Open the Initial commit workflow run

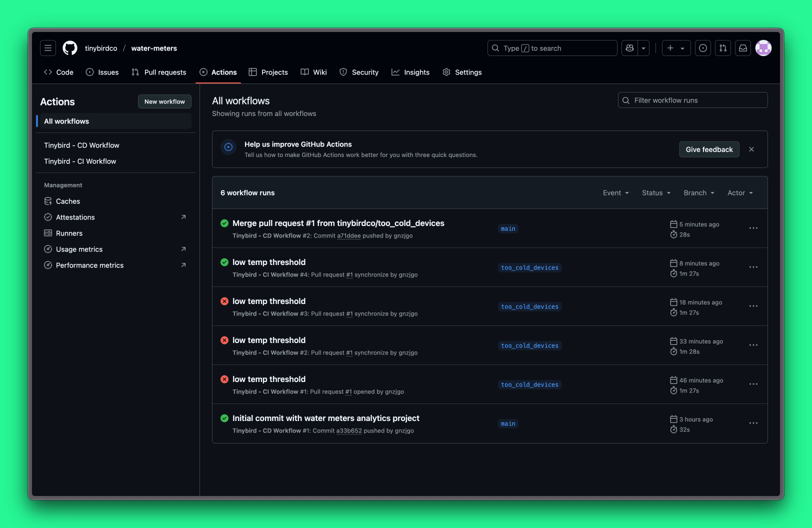point(325,418)
